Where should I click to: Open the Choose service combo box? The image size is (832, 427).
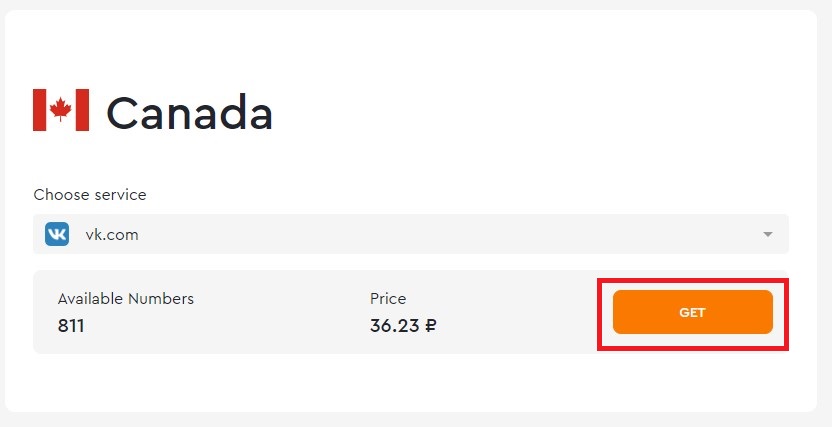pyautogui.click(x=411, y=234)
